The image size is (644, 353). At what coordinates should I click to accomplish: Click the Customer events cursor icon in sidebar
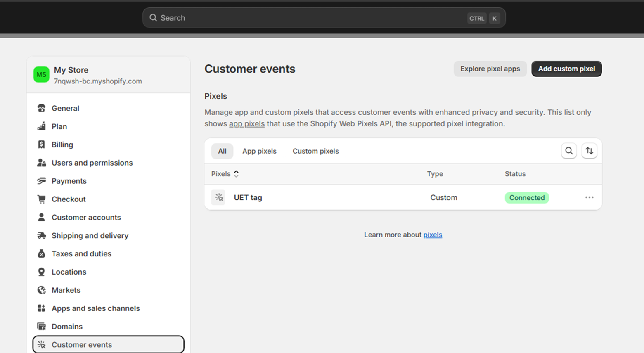pyautogui.click(x=41, y=344)
